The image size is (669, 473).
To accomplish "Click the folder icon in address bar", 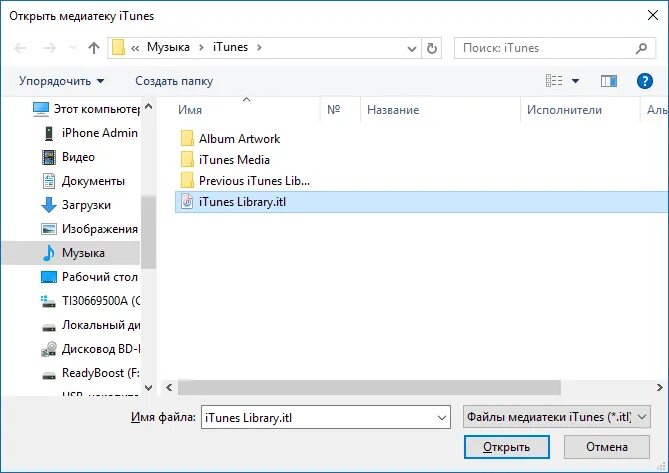I will click(118, 47).
